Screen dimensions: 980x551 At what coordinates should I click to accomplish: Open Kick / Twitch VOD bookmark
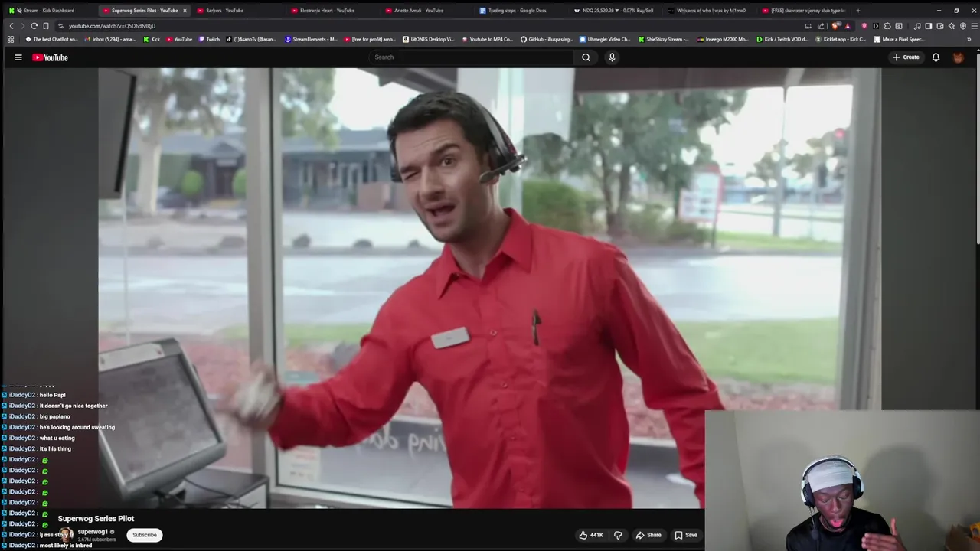782,39
